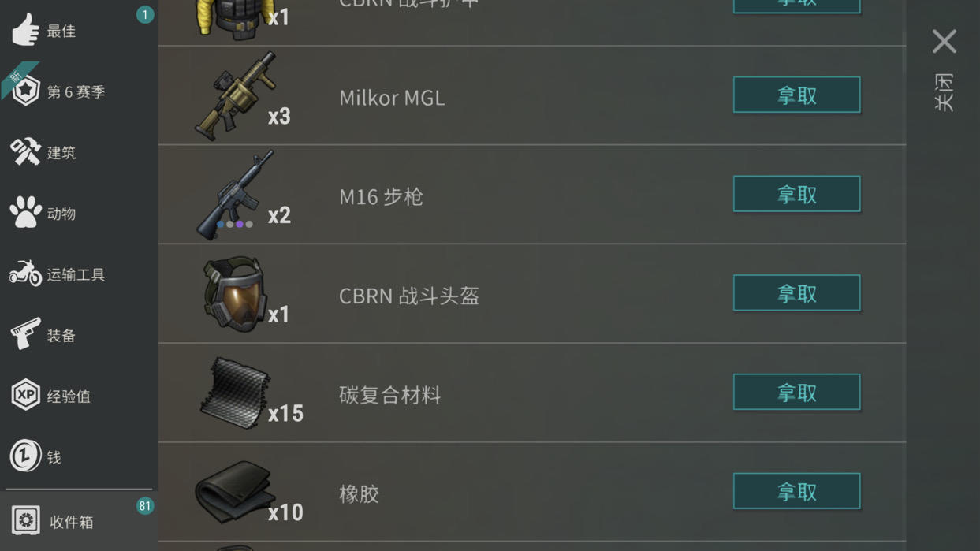Screen dimensions: 980x551
Task: Take the Milkor MGL with 拿取
Action: [x=796, y=95]
